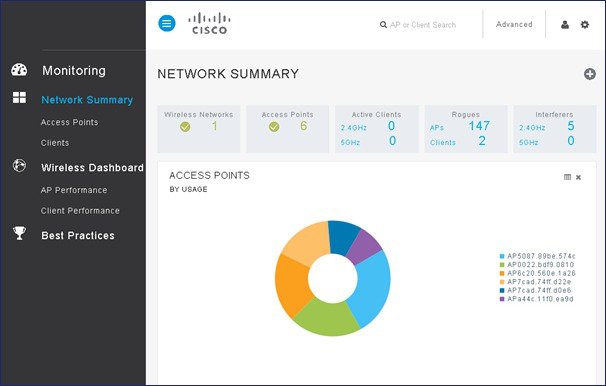
Task: Click the Cisco logo
Action: pos(209,24)
